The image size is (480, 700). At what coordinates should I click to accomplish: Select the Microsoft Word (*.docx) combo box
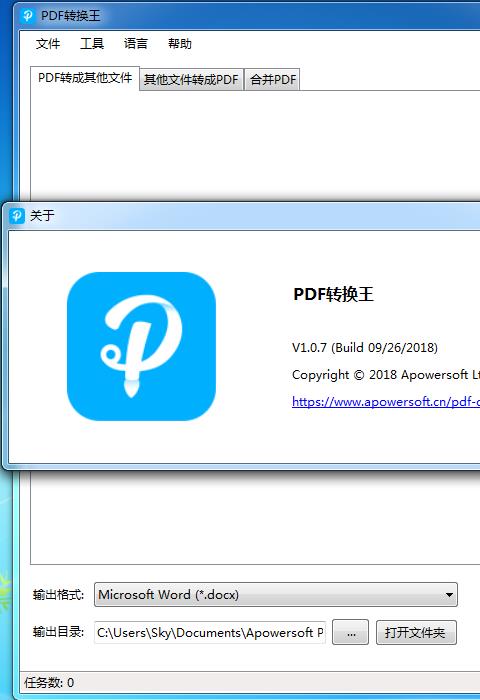pyautogui.click(x=275, y=595)
